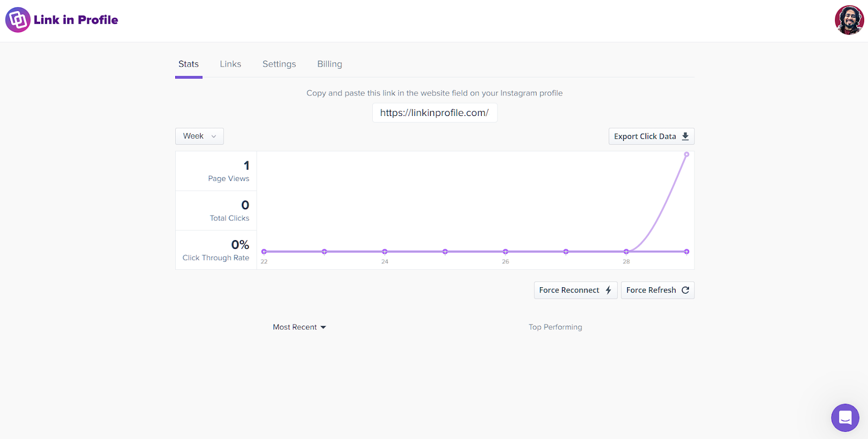Click the chart data point at day 22
868x439 pixels.
click(264, 251)
